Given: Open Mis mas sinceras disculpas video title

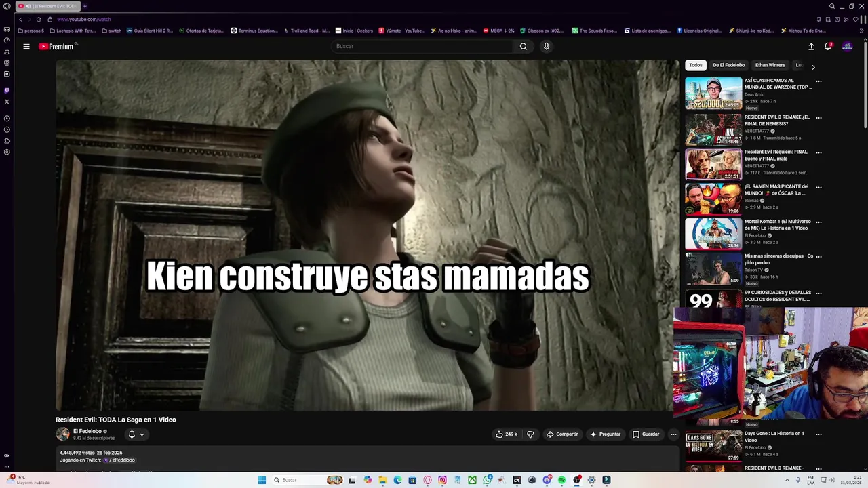Looking at the screenshot, I should (x=778, y=260).
